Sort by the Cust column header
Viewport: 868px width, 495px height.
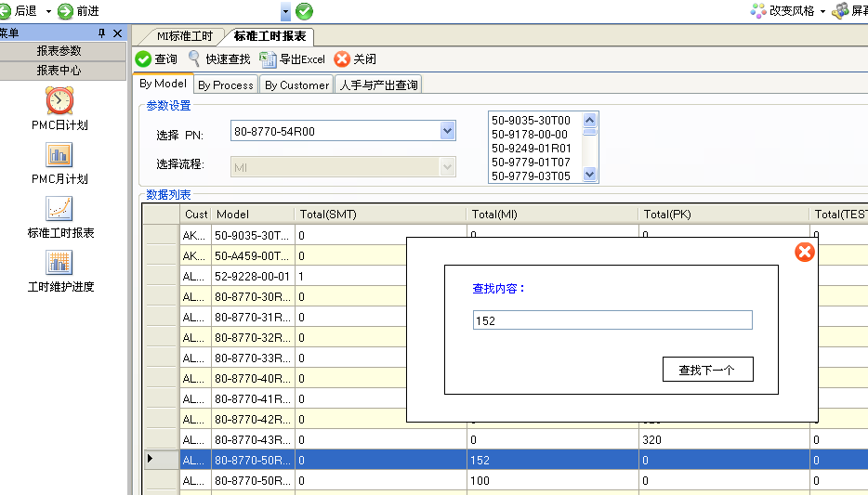point(195,215)
